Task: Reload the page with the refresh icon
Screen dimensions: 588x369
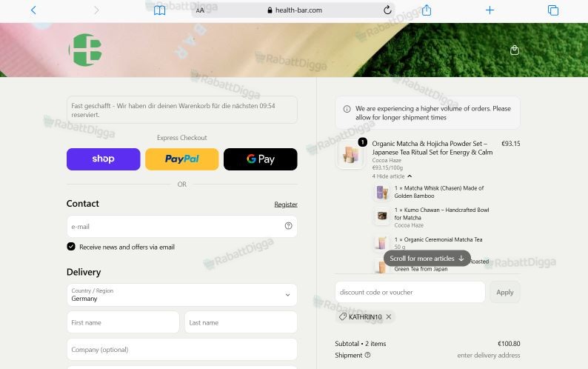Action: point(387,10)
